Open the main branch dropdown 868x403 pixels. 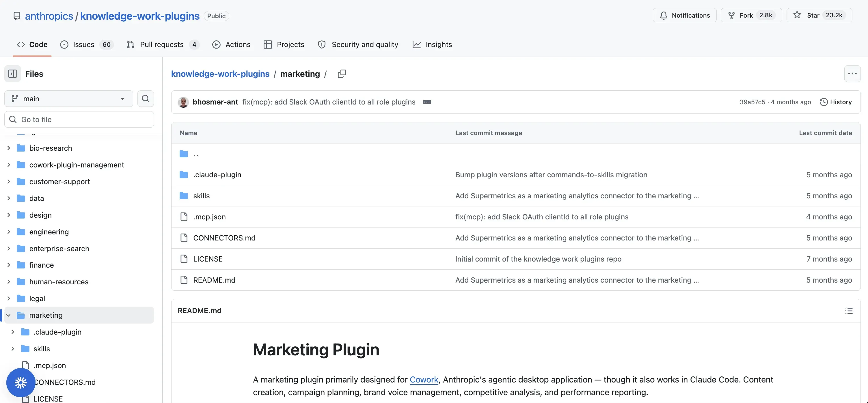tap(68, 98)
